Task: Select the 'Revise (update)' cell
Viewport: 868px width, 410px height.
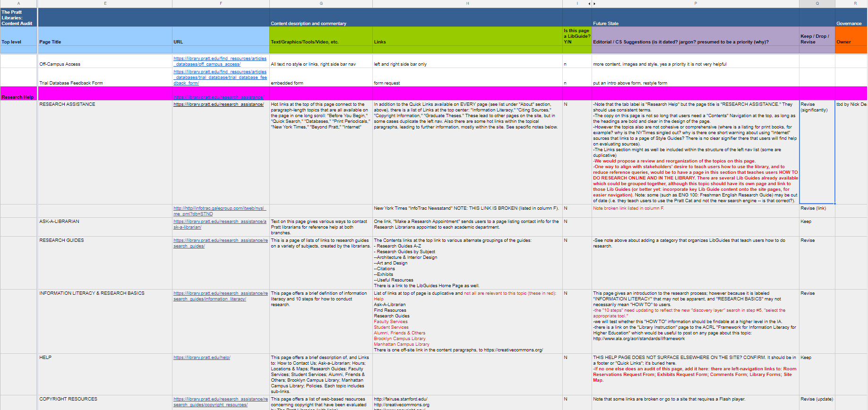Action: click(817, 402)
